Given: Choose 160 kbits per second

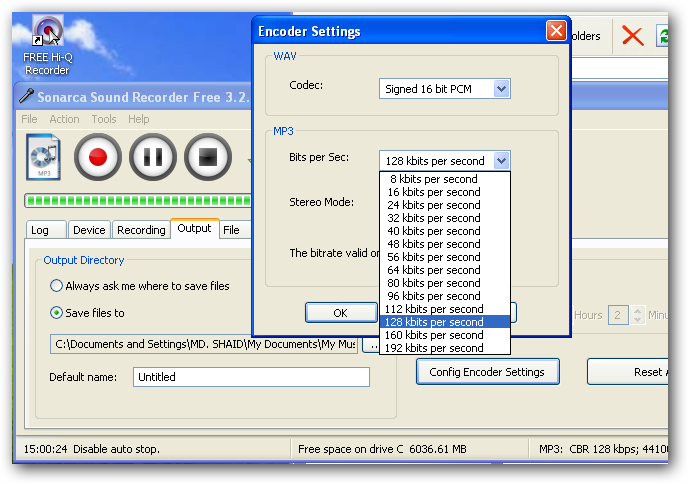Looking at the screenshot, I should (444, 335).
